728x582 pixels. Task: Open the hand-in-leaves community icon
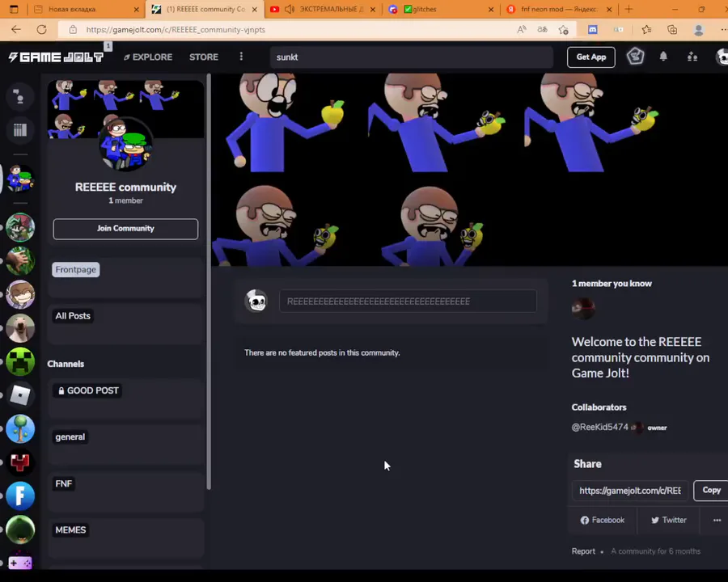pyautogui.click(x=20, y=261)
